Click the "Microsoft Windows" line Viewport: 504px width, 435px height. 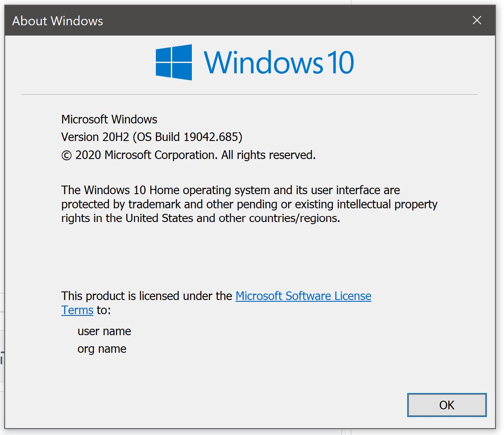[109, 120]
